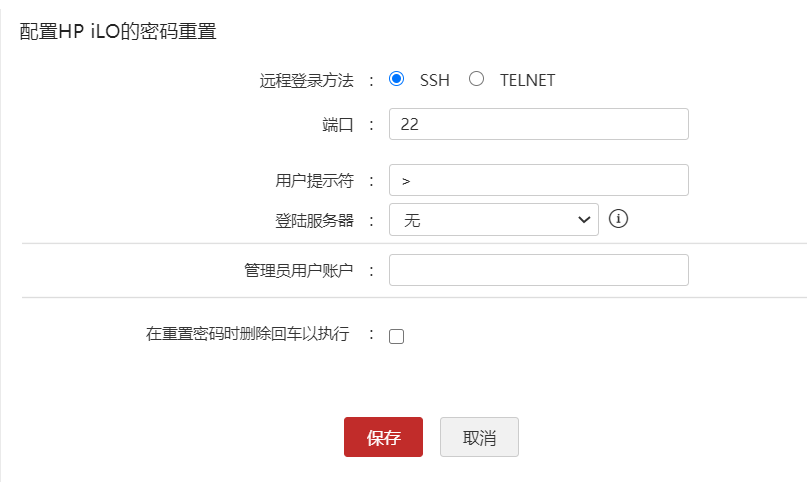This screenshot has height=482, width=807.
Task: Expand the chevron arrow of 登陆服务器 combo box
Action: click(584, 220)
